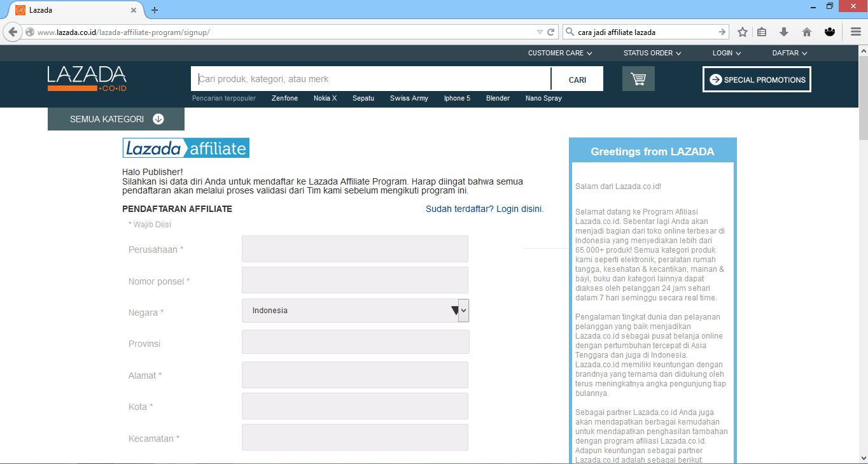Open the Firefox hamburger menu
Viewport: 868px width, 464px height.
[x=856, y=32]
